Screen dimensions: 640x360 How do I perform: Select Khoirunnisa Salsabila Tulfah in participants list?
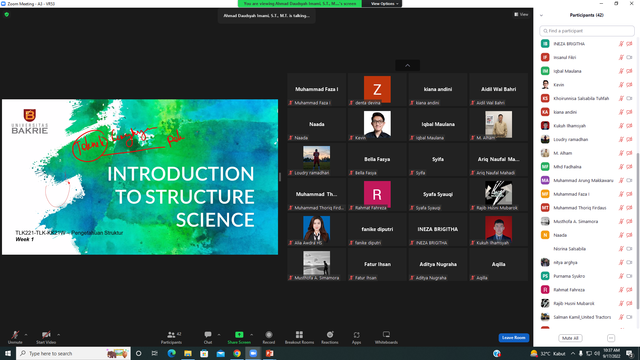coord(587,98)
